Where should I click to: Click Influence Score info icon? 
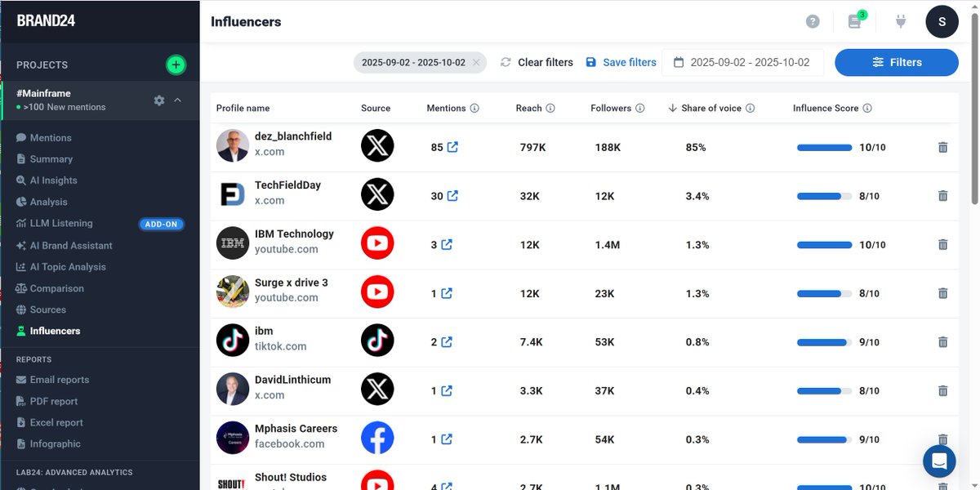[867, 108]
